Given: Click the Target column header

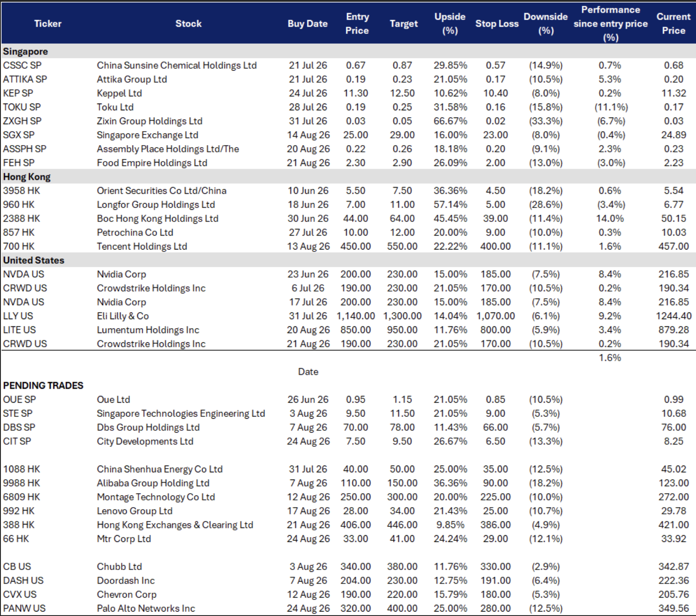Looking at the screenshot, I should (x=403, y=24).
